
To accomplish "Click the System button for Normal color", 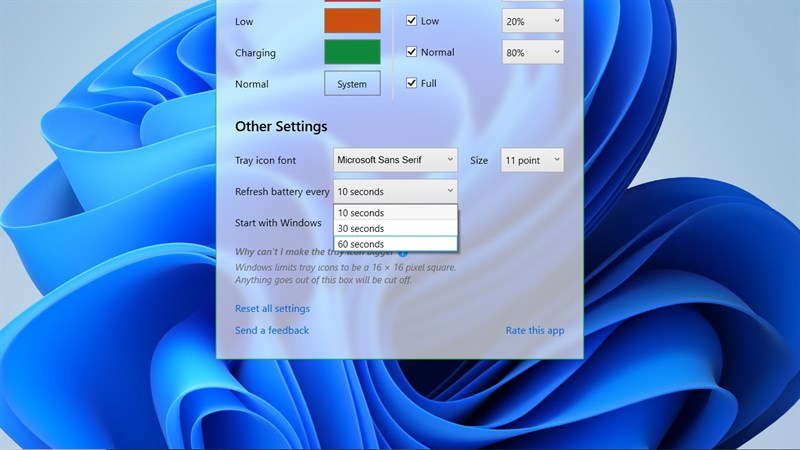I will click(352, 83).
